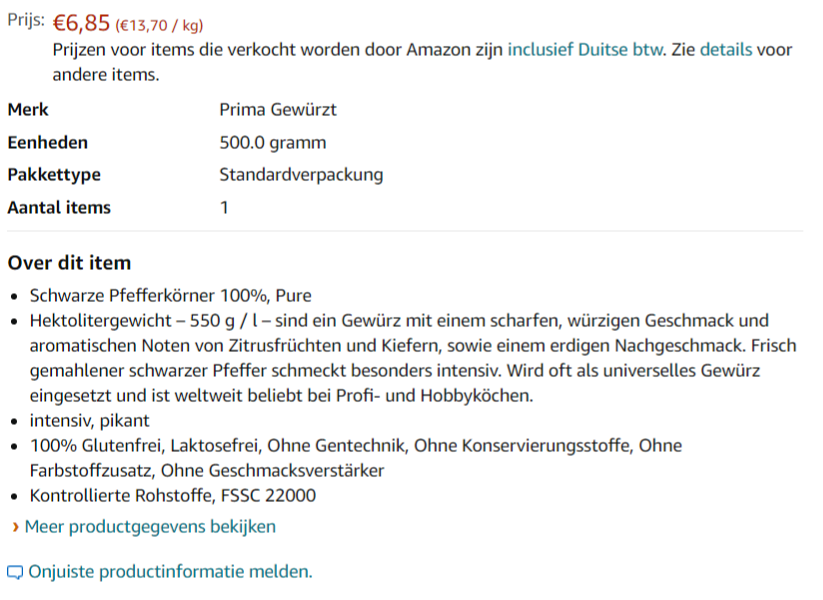Click the €6,85 price
Screen dimensions: 823x600
[x=81, y=23]
